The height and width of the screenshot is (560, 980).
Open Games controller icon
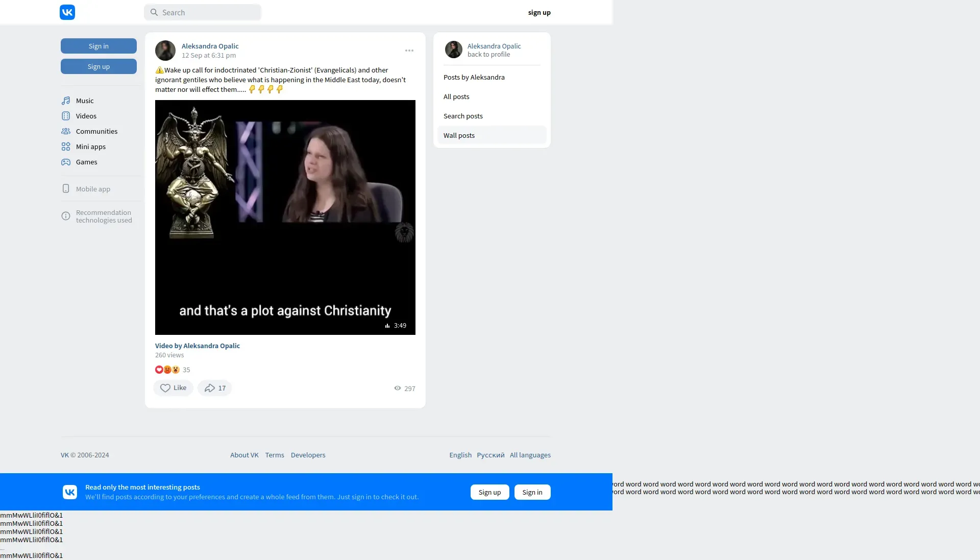66,162
